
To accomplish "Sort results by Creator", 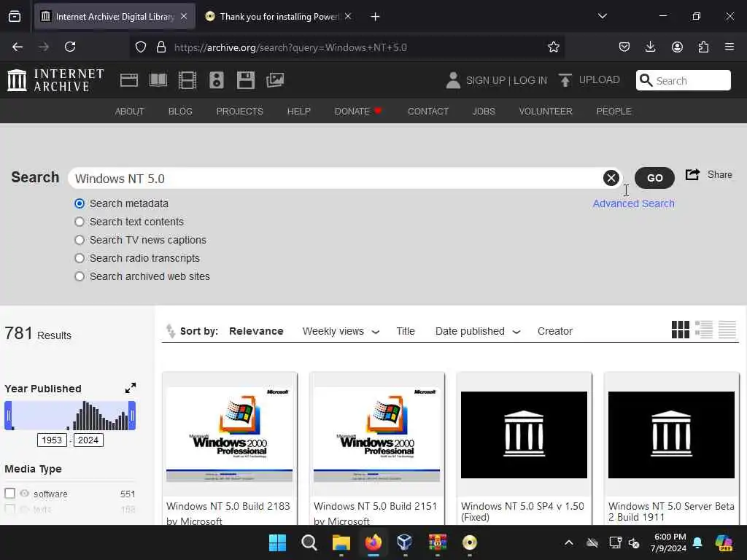I will tap(554, 331).
